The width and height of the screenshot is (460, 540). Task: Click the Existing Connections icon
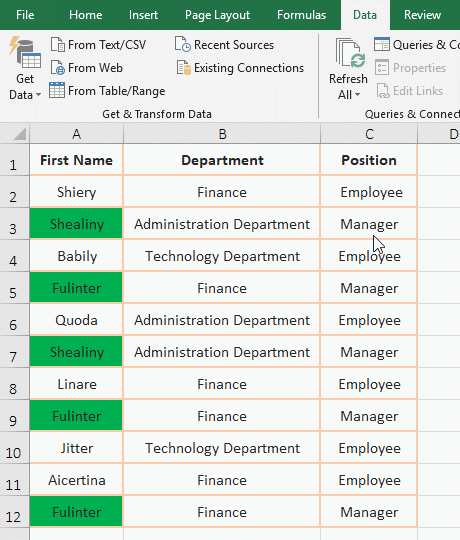pos(184,68)
